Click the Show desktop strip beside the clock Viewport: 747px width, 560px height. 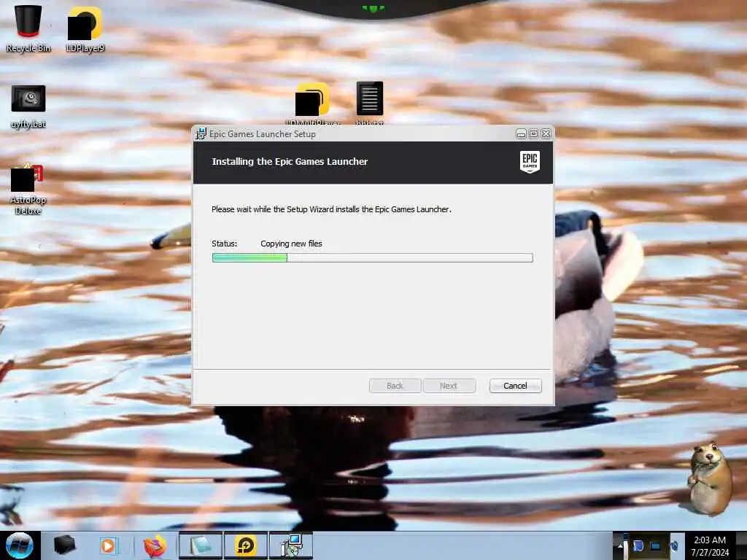point(741,545)
